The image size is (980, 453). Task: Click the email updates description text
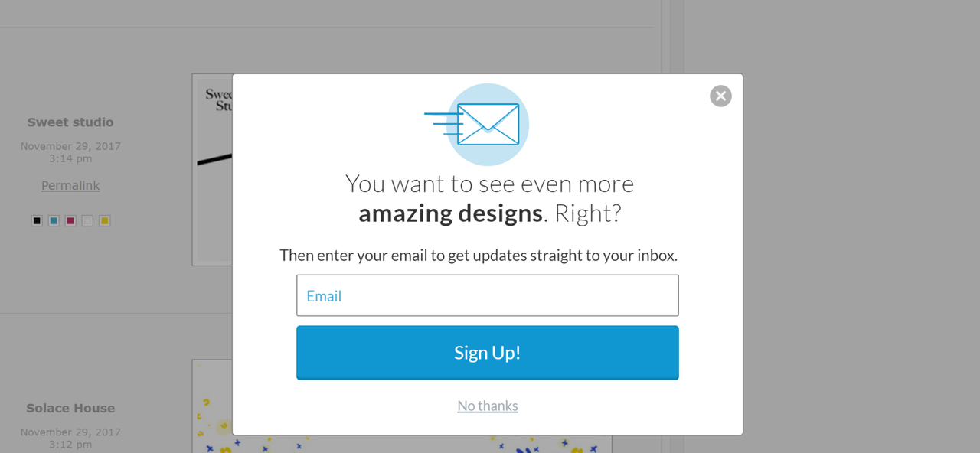pyautogui.click(x=479, y=255)
